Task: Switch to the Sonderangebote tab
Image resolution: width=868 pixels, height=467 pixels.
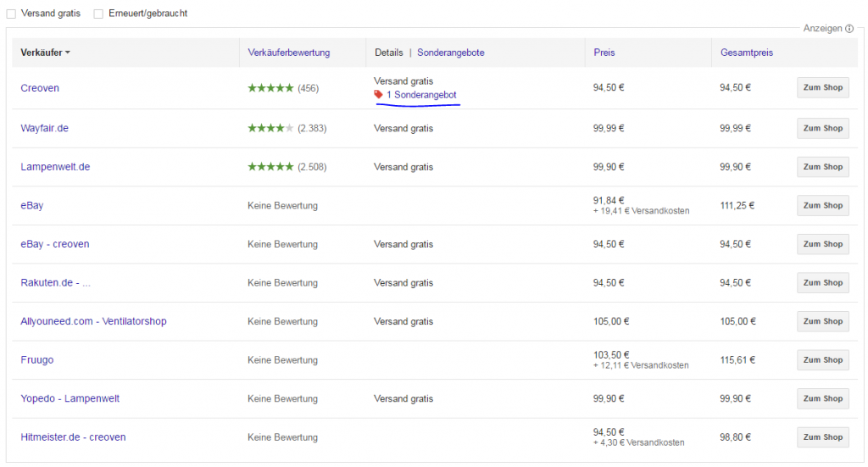Action: pyautogui.click(x=451, y=53)
